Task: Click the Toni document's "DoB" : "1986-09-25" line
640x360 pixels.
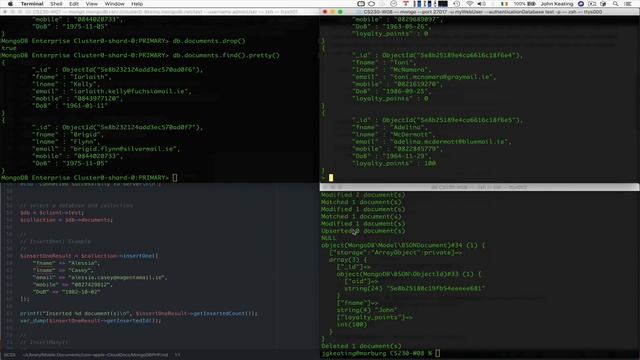Action: 391,91
